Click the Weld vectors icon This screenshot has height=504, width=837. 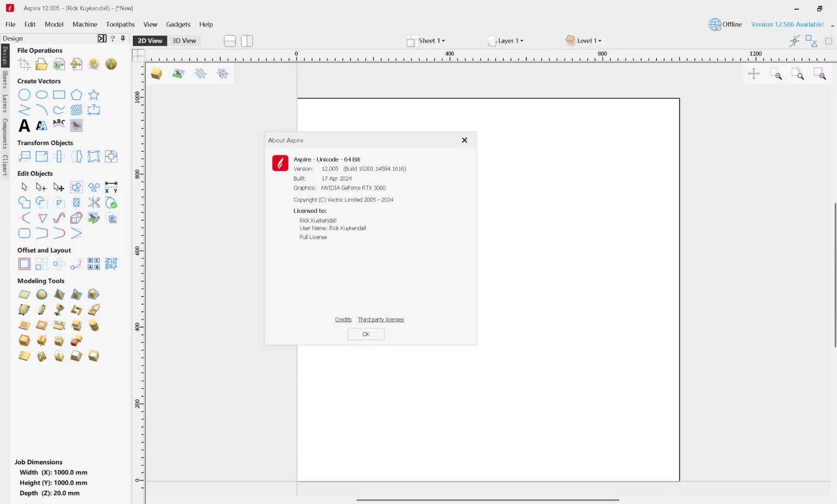24,202
